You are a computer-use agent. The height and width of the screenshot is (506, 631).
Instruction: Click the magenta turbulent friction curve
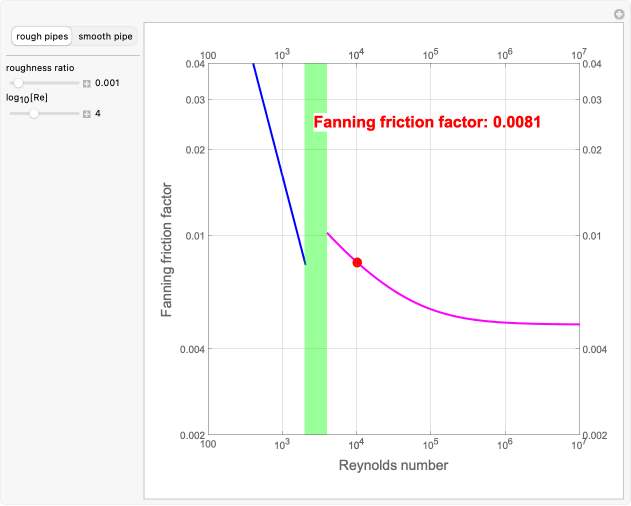(450, 312)
